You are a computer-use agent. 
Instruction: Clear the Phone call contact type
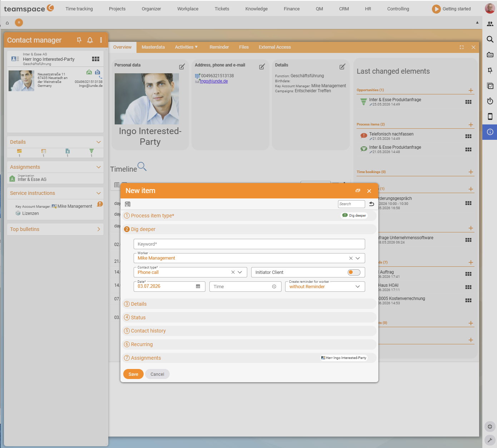coord(233,272)
